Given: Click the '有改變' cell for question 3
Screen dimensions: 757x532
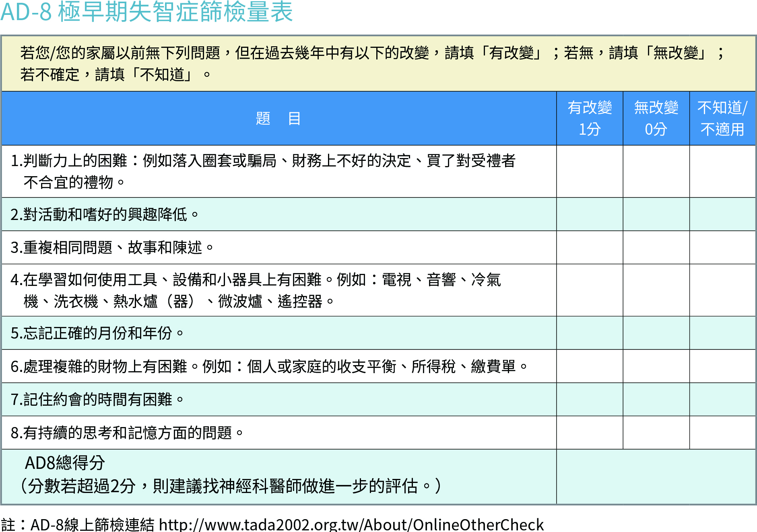Looking at the screenshot, I should point(590,247).
